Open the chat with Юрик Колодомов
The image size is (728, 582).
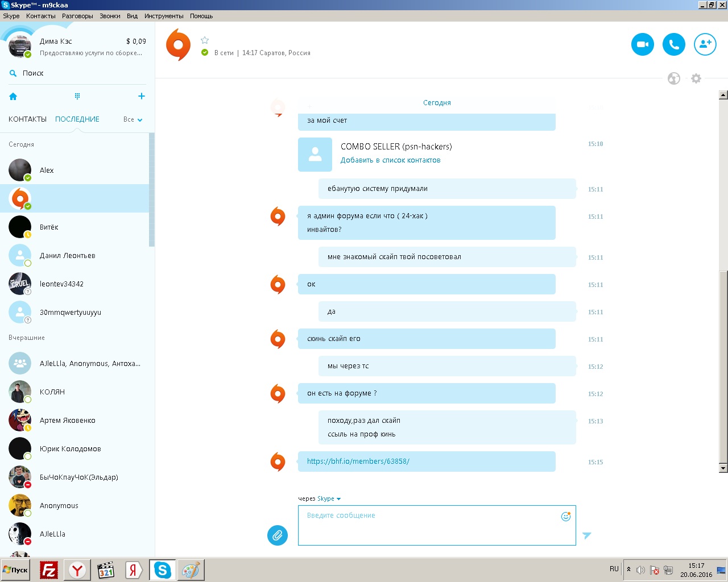pyautogui.click(x=74, y=448)
